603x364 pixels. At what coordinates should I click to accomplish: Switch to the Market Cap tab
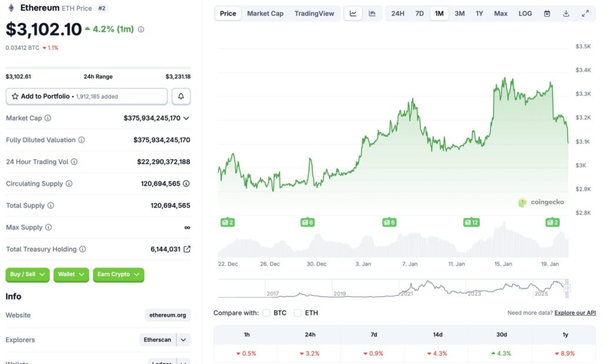tap(265, 13)
